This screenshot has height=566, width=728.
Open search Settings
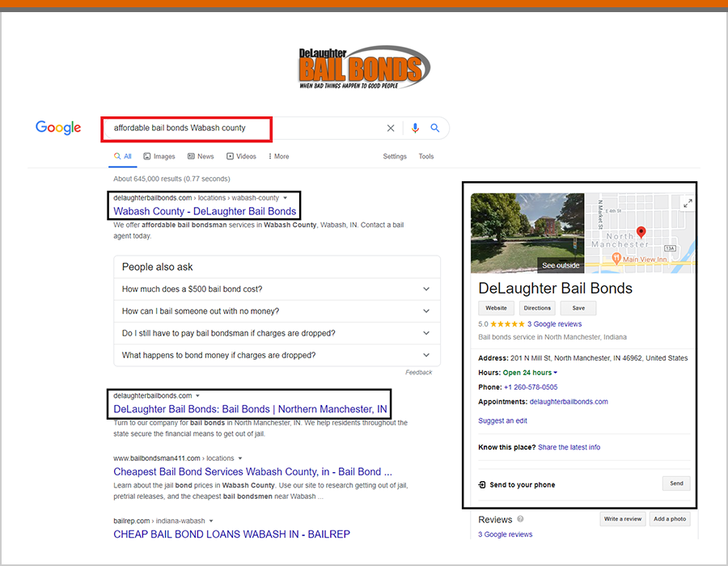(x=395, y=157)
